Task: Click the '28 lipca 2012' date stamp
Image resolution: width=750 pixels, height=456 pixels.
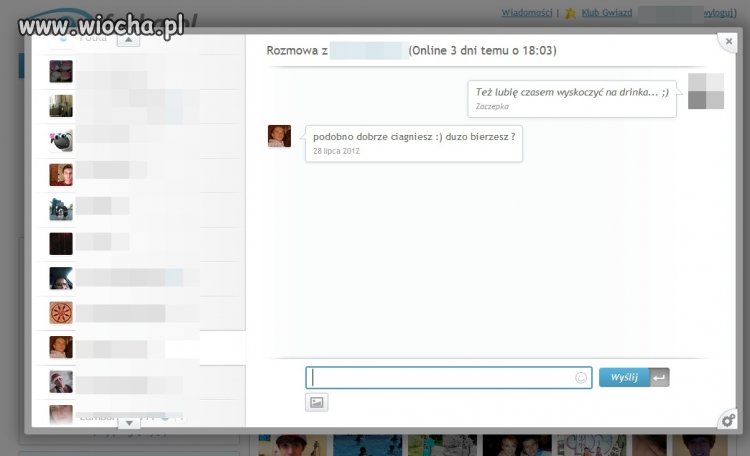Action: click(336, 151)
